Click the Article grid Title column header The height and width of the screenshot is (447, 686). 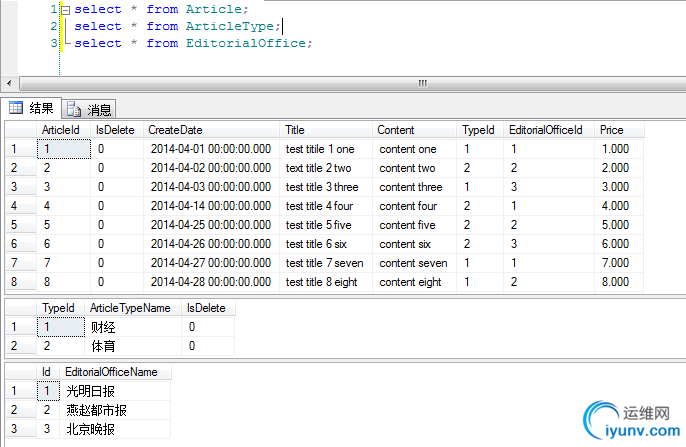pos(326,130)
